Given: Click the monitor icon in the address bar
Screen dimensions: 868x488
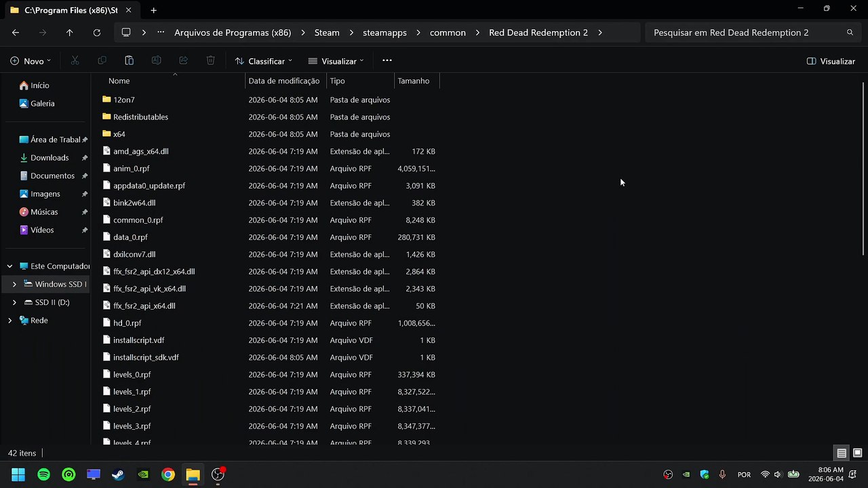Looking at the screenshot, I should click(x=126, y=33).
